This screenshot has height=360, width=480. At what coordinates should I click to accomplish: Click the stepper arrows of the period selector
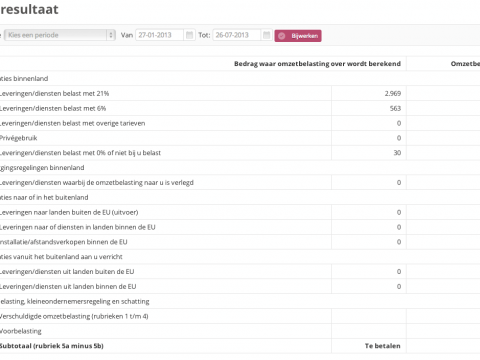(111, 35)
